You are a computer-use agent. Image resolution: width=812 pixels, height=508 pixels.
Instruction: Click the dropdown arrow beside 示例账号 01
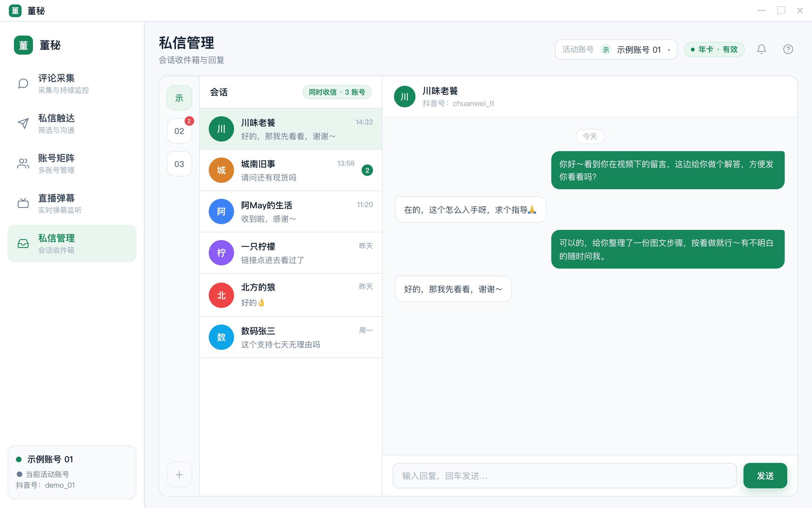click(669, 50)
